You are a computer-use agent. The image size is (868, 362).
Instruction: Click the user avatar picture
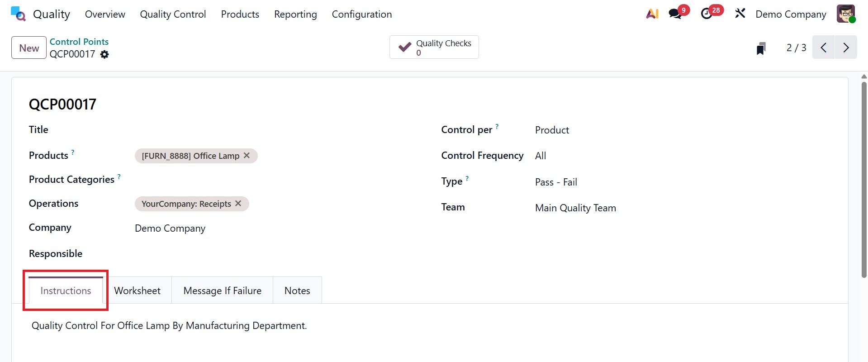(x=845, y=14)
